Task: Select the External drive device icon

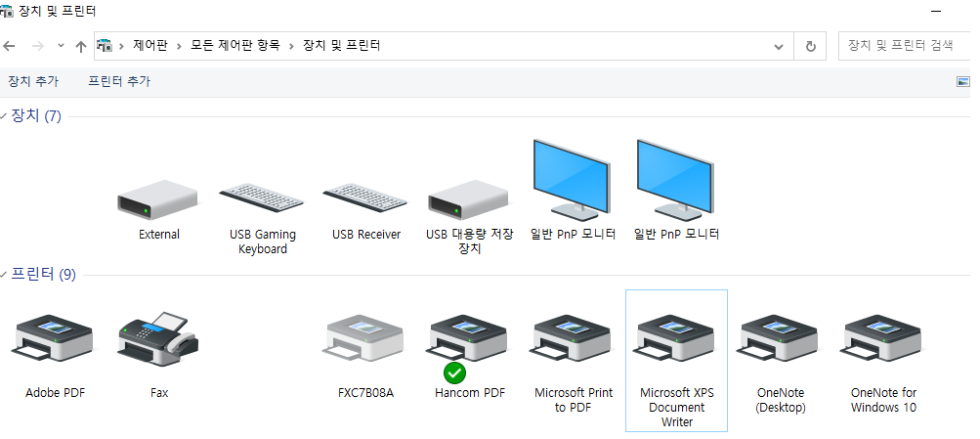Action: [x=158, y=200]
